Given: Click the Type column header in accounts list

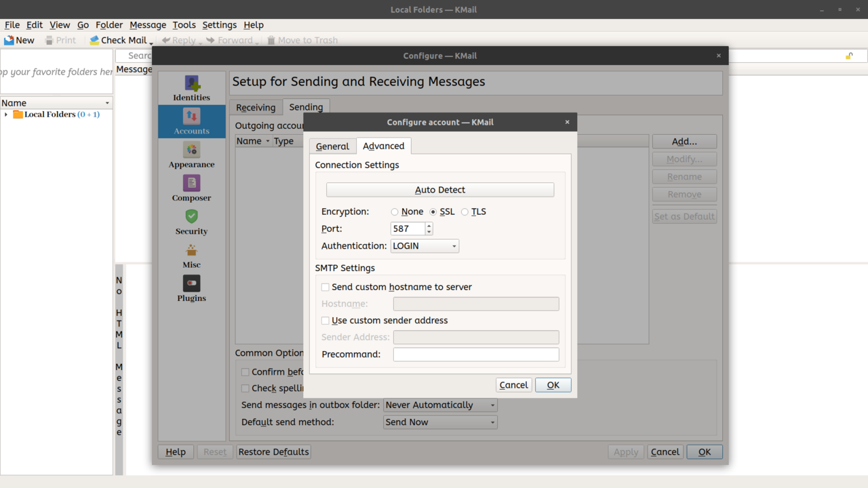Looking at the screenshot, I should (x=283, y=141).
